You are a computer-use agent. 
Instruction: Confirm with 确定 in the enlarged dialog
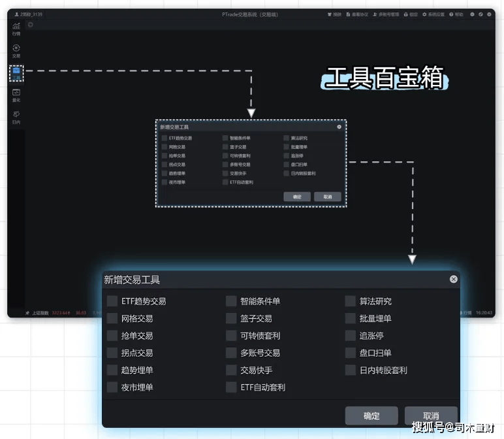(371, 415)
